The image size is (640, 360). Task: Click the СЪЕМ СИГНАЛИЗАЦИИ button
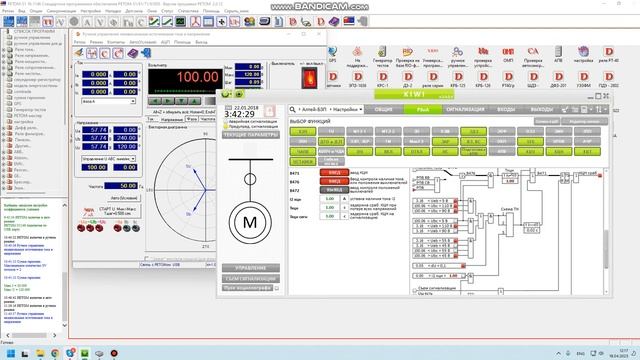coord(251,278)
